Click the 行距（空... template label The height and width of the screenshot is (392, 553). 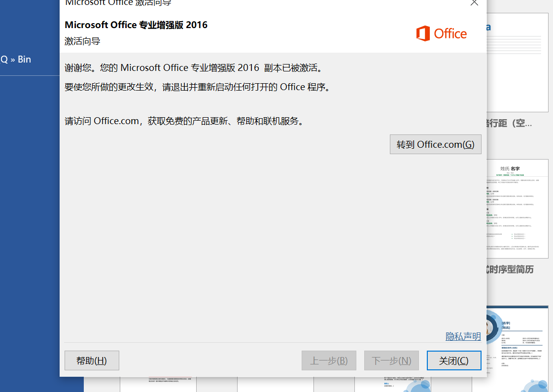pyautogui.click(x=509, y=123)
